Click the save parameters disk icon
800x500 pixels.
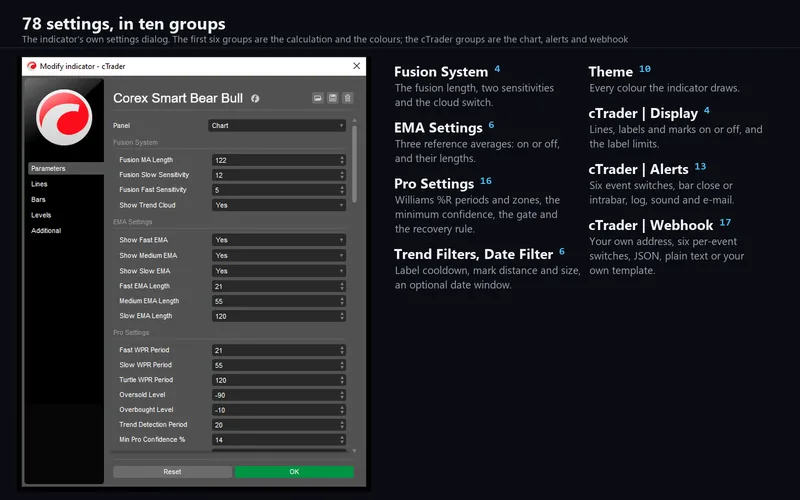click(333, 98)
